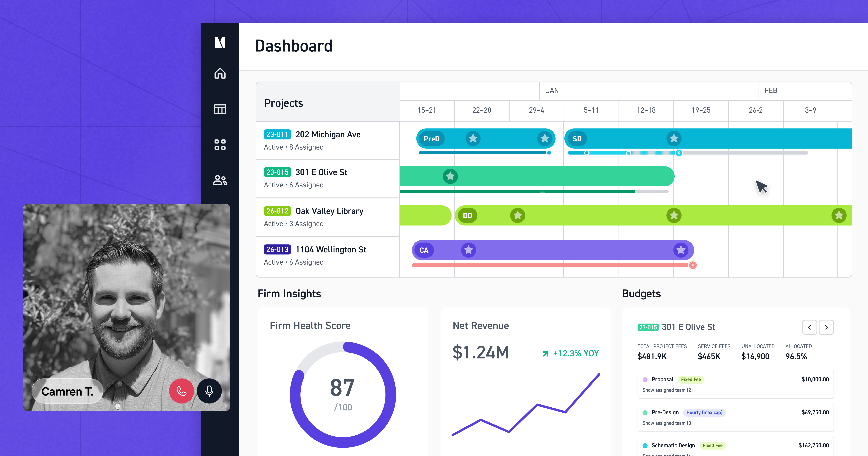Open project 202 Michigan Ave
The height and width of the screenshot is (456, 868).
[x=328, y=135]
